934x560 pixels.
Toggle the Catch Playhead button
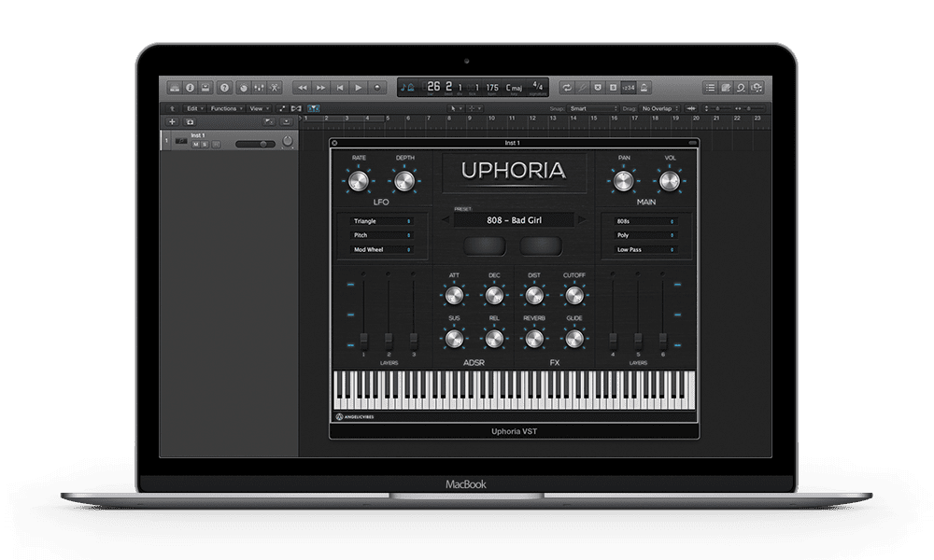click(313, 108)
